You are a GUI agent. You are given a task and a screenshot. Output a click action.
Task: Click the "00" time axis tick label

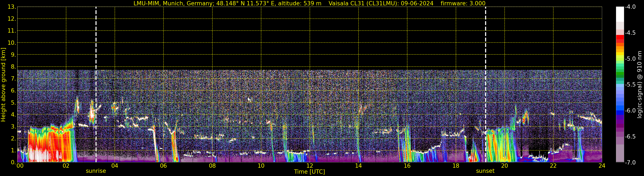pos(20,166)
